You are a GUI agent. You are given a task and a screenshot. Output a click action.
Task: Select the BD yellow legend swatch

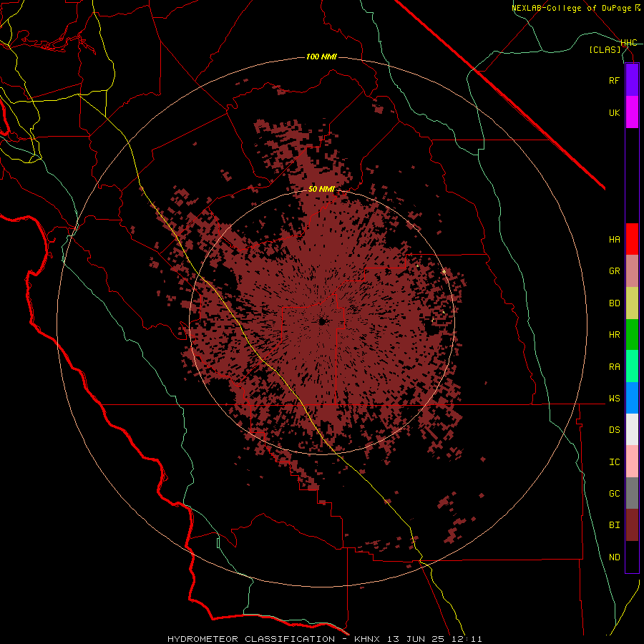click(632, 303)
